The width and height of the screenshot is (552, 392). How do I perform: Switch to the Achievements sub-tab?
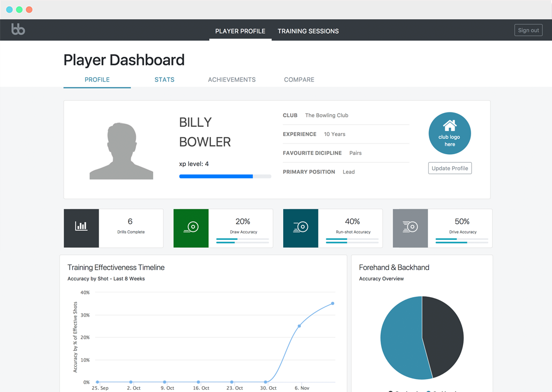click(232, 80)
